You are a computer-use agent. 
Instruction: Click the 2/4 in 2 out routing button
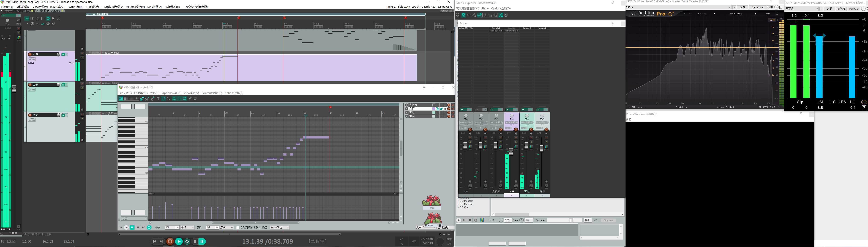(758, 7)
